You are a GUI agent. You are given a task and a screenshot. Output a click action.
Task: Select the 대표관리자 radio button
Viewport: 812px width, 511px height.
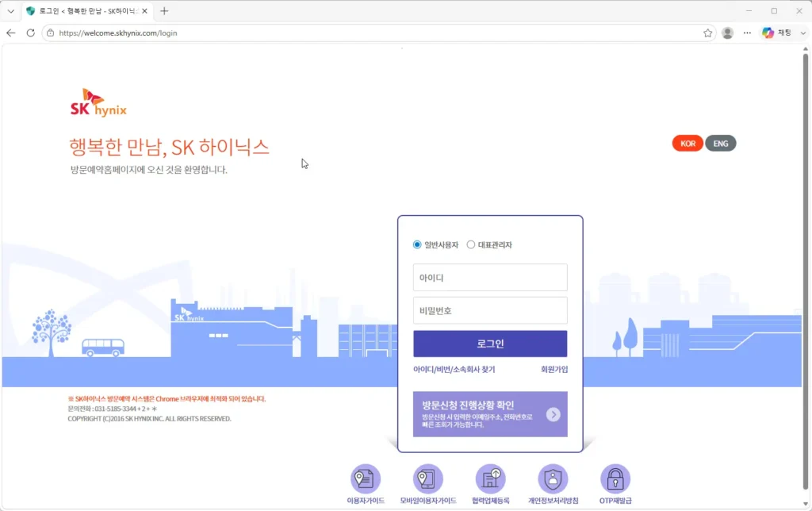click(471, 244)
